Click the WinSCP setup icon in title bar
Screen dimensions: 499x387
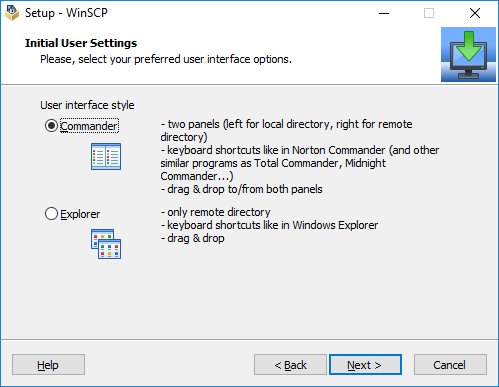click(12, 13)
